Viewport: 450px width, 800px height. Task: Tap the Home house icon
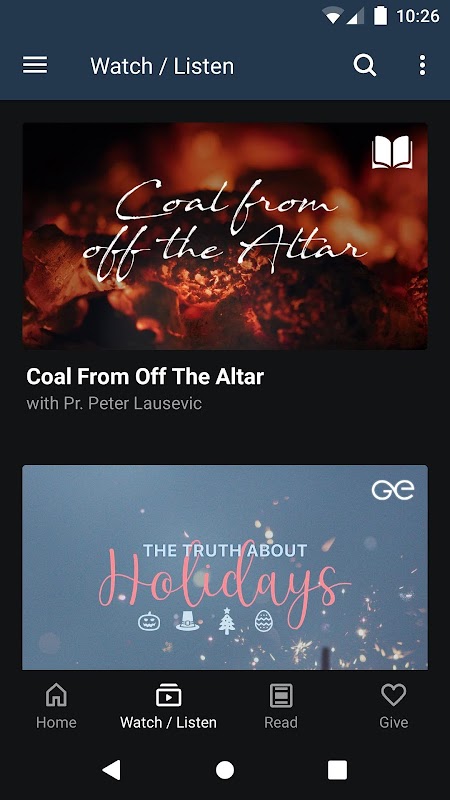(56, 695)
